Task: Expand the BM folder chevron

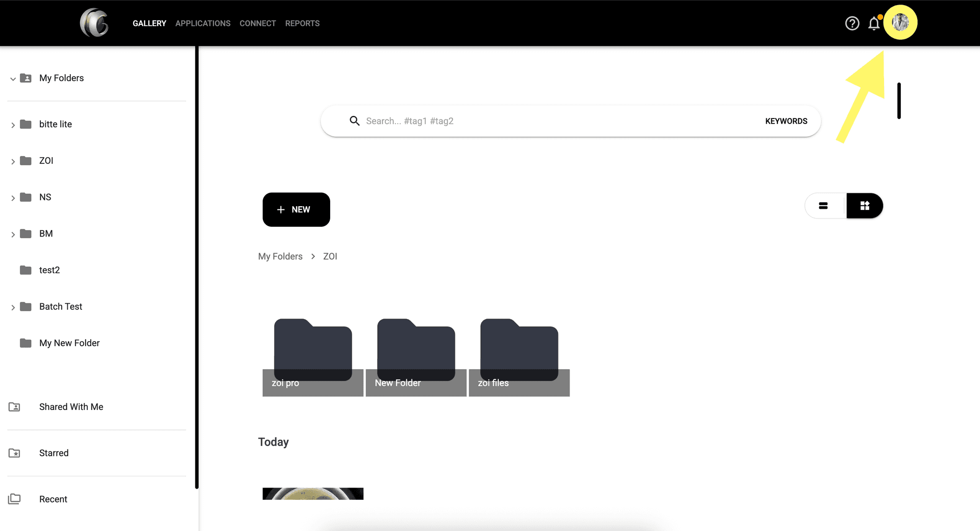Action: tap(13, 234)
